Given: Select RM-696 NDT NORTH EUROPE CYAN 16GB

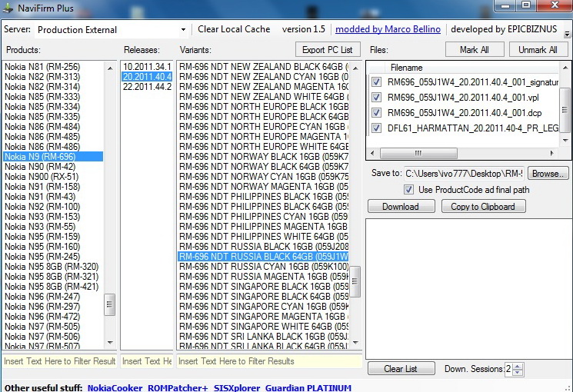Looking at the screenshot, I should tap(264, 127).
